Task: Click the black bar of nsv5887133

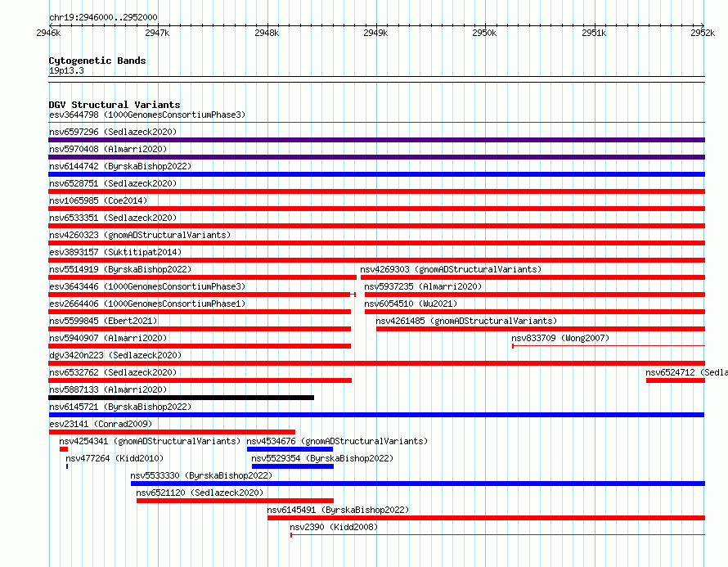Action: (x=181, y=398)
